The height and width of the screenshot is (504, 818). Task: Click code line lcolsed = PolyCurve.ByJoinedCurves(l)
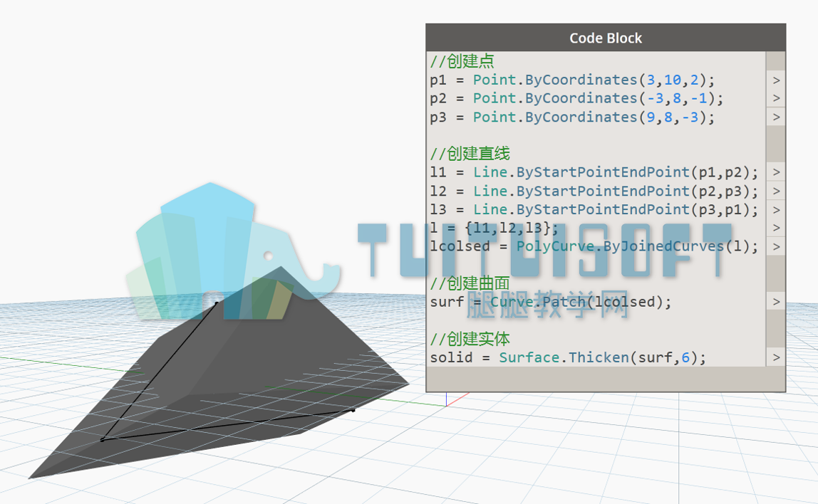click(x=594, y=246)
